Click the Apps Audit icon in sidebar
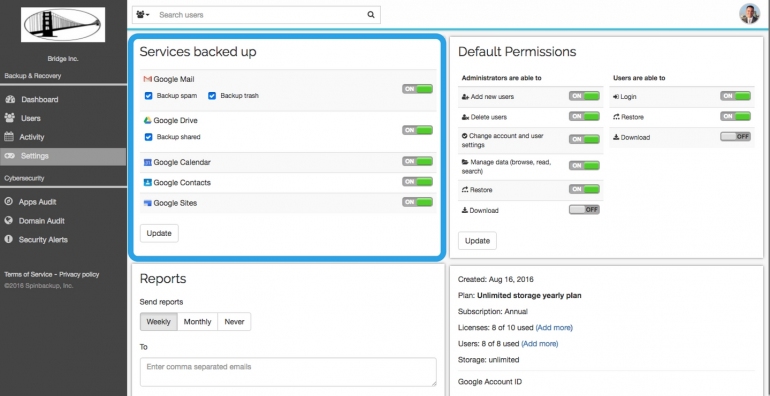This screenshot has width=770, height=396. pyautogui.click(x=8, y=201)
